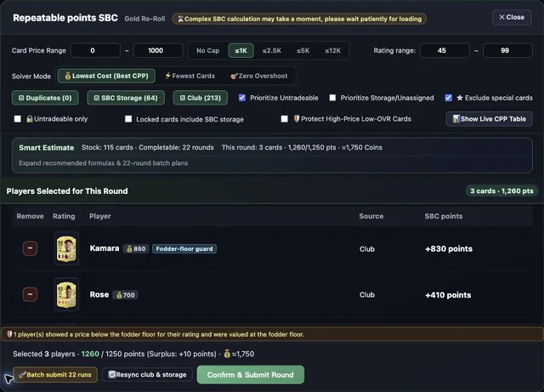Enable Untradeable only checkbox
544x392 pixels.
(x=17, y=119)
